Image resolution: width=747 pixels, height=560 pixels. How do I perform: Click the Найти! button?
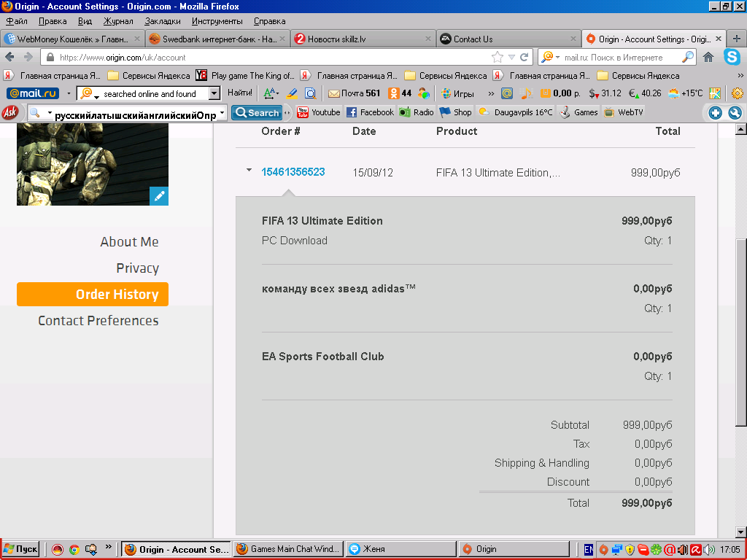click(x=239, y=93)
